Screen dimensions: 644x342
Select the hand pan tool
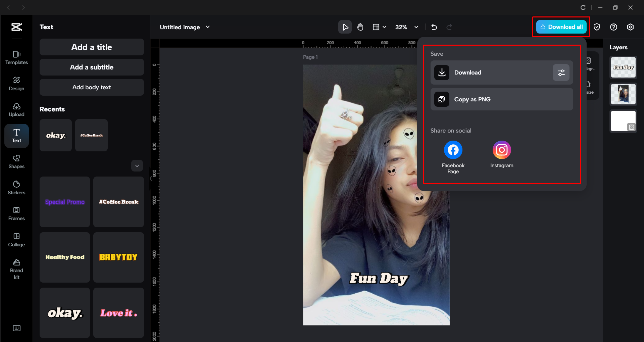360,27
